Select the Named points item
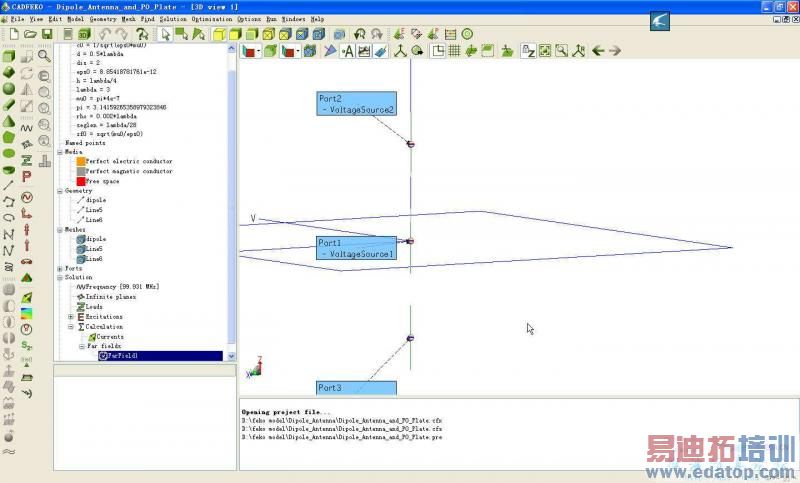 click(85, 143)
